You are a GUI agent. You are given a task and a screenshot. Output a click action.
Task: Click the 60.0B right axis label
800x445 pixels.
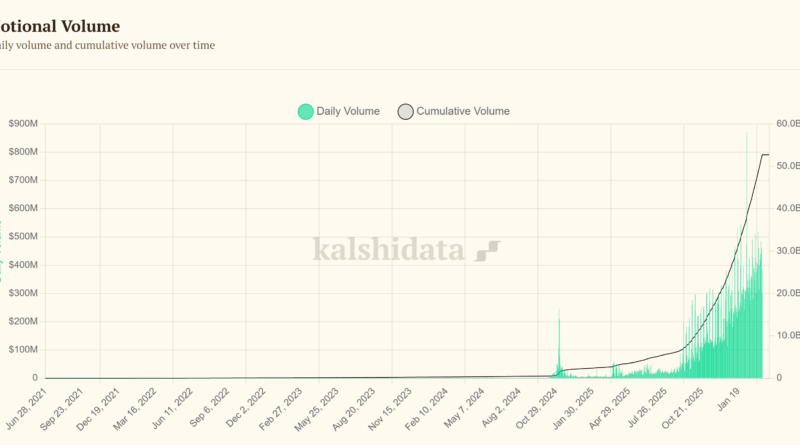click(786, 123)
